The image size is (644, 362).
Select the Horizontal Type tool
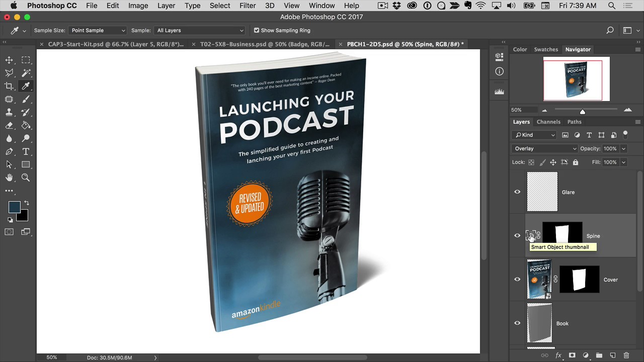coord(26,152)
